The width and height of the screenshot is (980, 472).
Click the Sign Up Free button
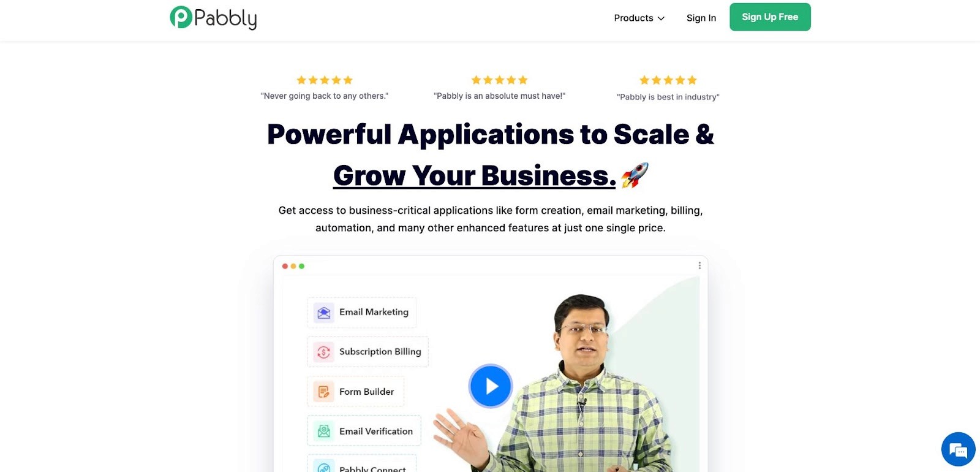click(x=770, y=17)
